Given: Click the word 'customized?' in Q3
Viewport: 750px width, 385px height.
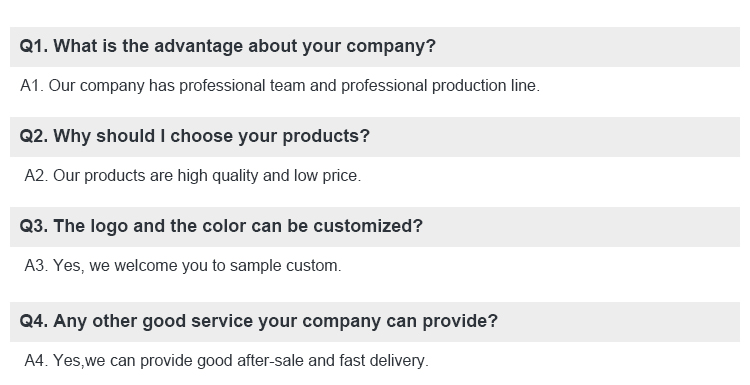Looking at the screenshot, I should click(x=368, y=226).
